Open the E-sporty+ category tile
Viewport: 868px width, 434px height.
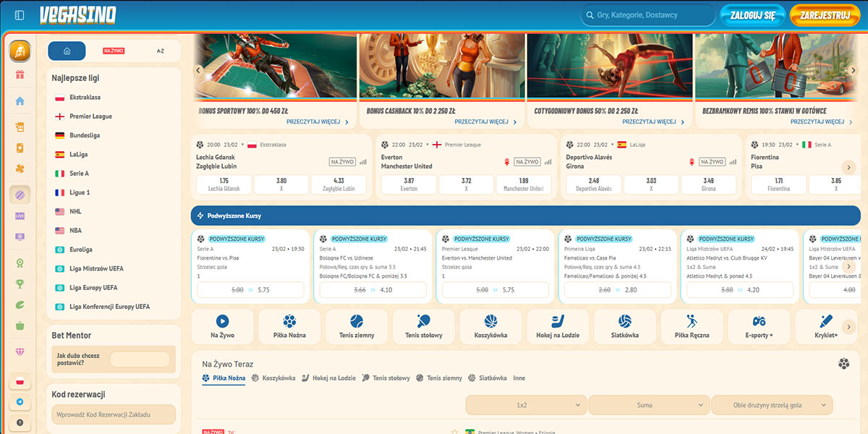759,327
